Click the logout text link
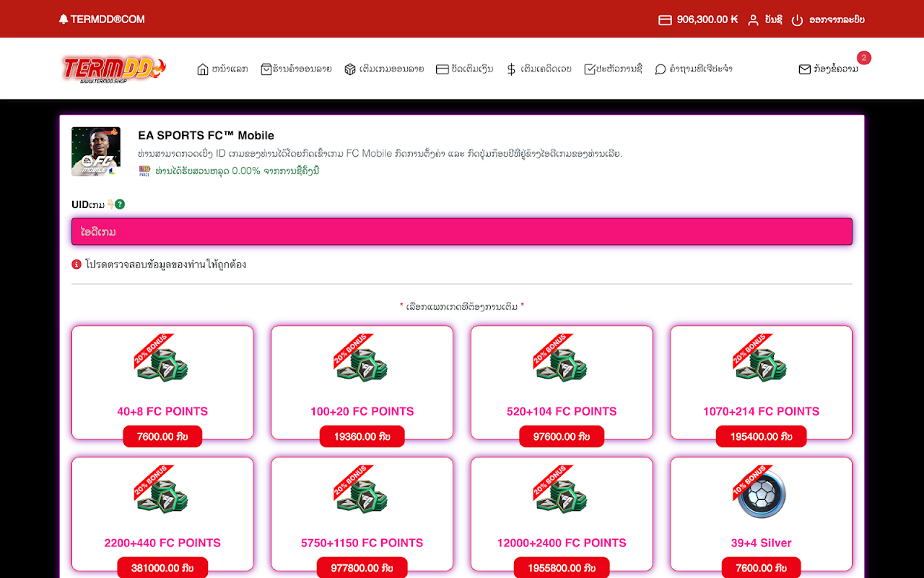The image size is (924, 578). click(x=837, y=20)
